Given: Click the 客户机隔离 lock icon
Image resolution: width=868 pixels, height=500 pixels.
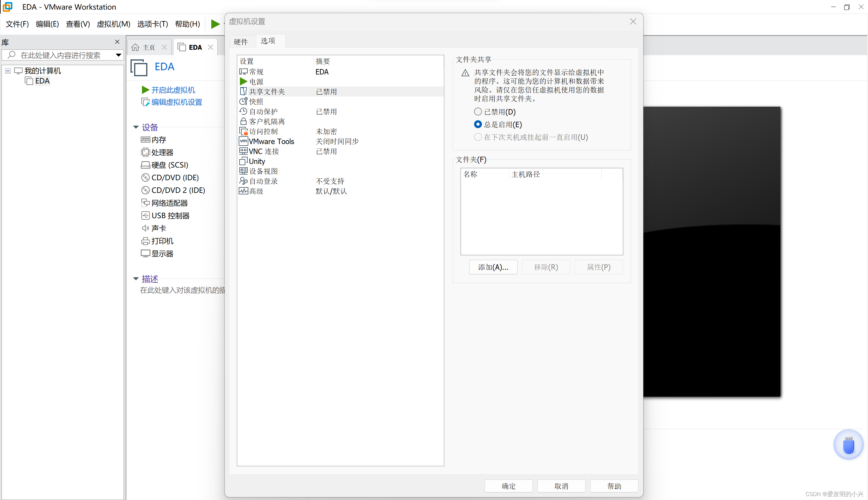Looking at the screenshot, I should coord(244,121).
